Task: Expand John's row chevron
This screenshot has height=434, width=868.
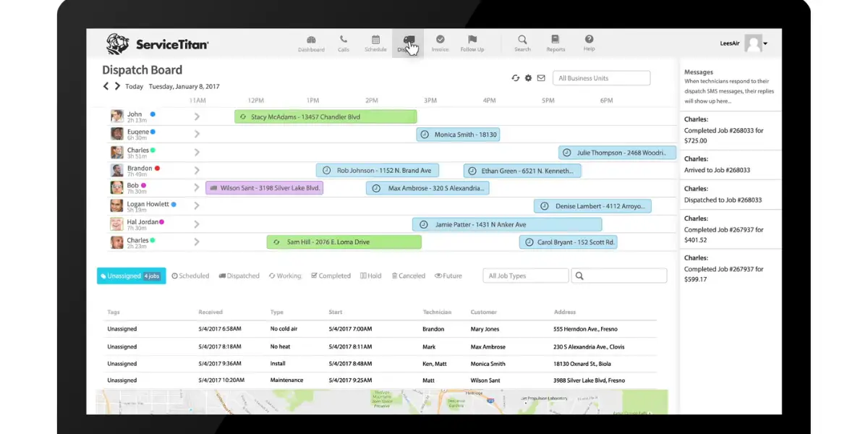Action: tap(197, 116)
